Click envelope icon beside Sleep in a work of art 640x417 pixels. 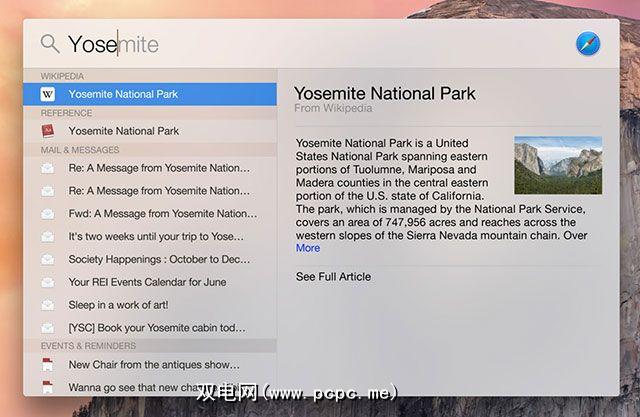click(48, 305)
